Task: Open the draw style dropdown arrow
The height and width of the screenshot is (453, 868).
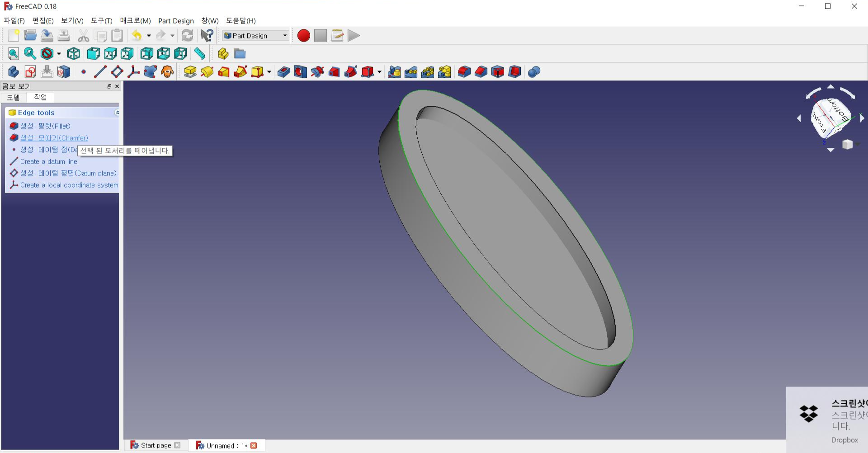Action: point(59,53)
